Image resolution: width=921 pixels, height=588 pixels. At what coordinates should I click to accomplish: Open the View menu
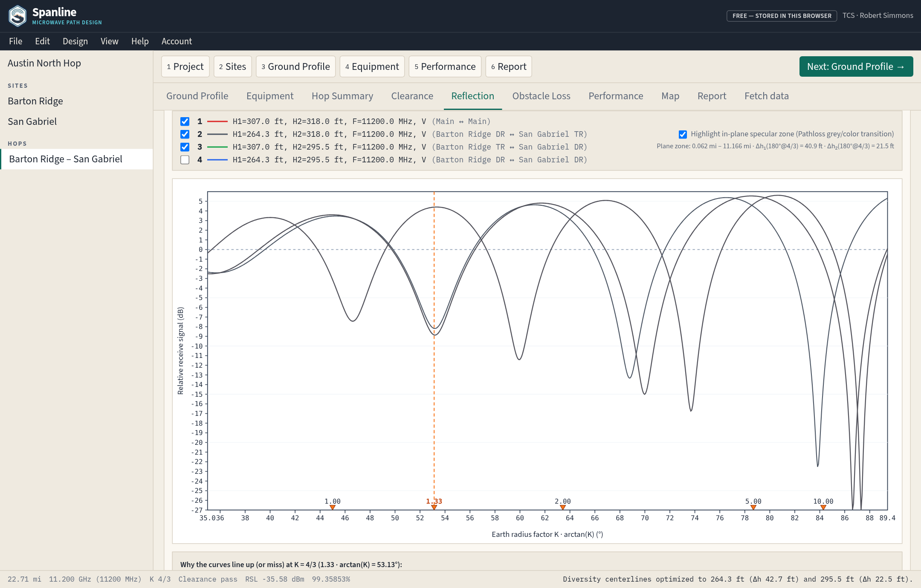pyautogui.click(x=110, y=41)
